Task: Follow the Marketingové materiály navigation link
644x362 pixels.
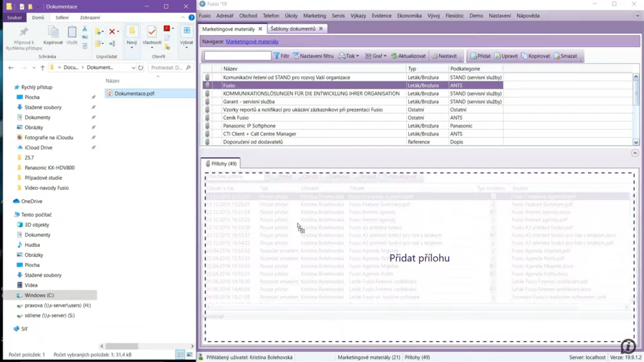Action: [x=252, y=41]
